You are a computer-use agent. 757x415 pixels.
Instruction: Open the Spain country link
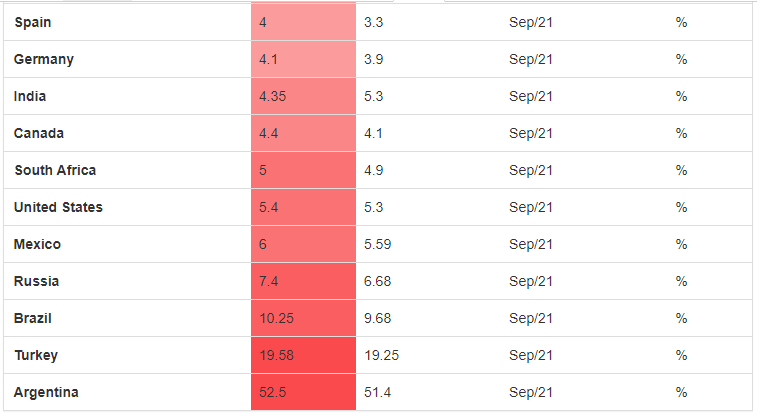(x=33, y=22)
